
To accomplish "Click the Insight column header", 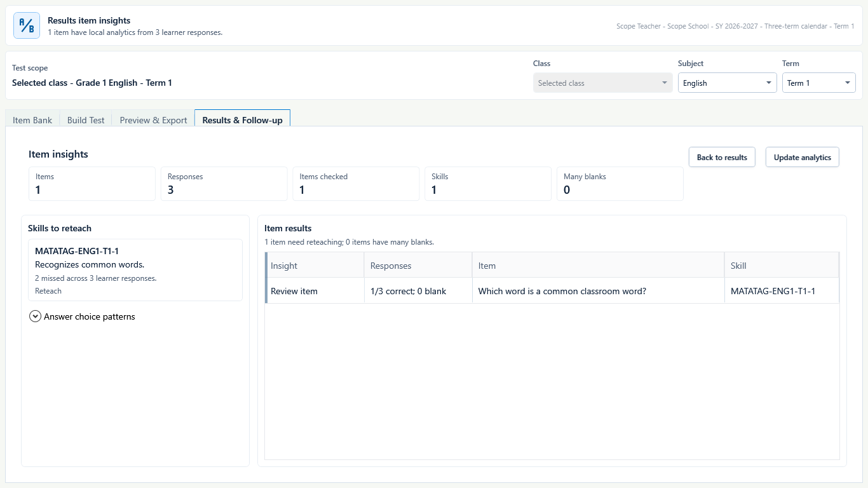I will pyautogui.click(x=315, y=266).
